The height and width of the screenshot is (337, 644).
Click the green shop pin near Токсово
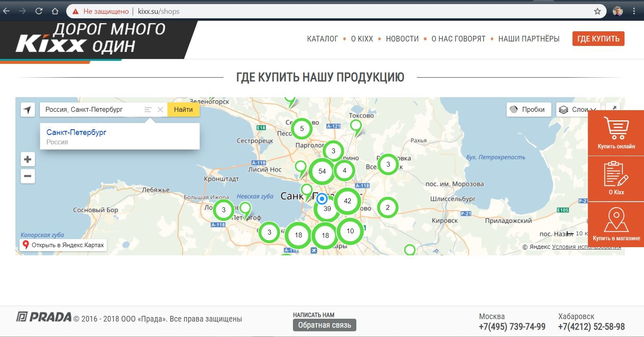[356, 126]
